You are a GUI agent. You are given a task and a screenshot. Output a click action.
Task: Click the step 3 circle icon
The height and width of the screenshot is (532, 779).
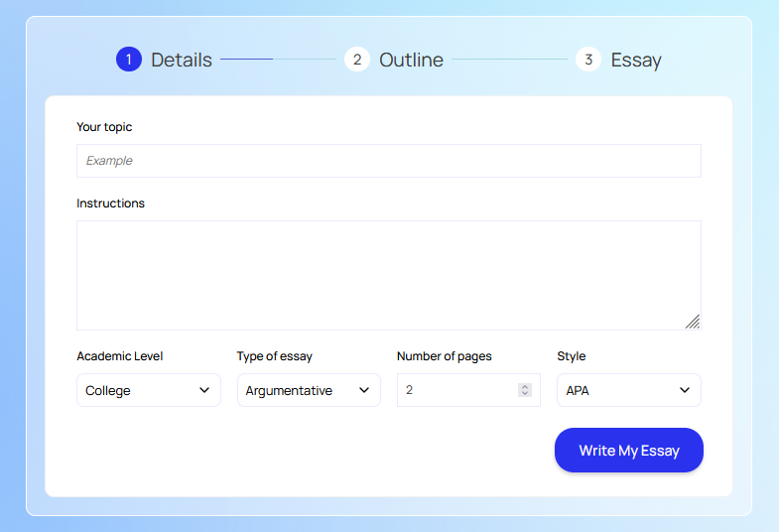pos(588,60)
